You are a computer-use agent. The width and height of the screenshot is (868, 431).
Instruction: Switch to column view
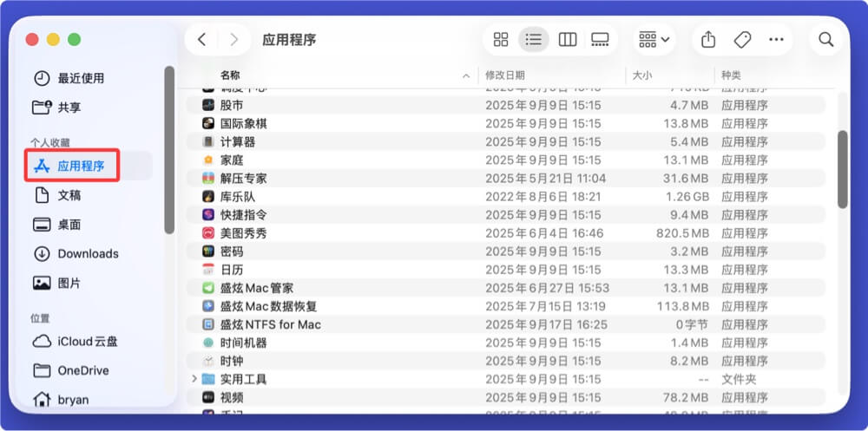568,40
